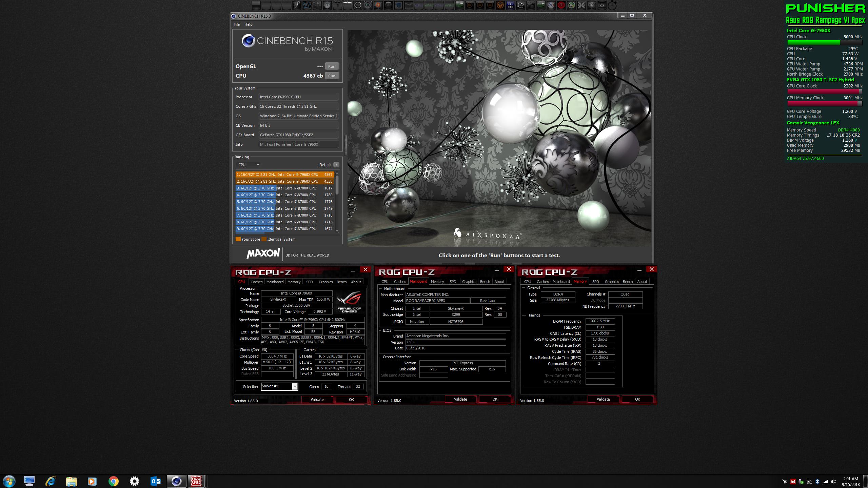
Task: Click the ranking scroll-down arrow
Action: tap(337, 231)
